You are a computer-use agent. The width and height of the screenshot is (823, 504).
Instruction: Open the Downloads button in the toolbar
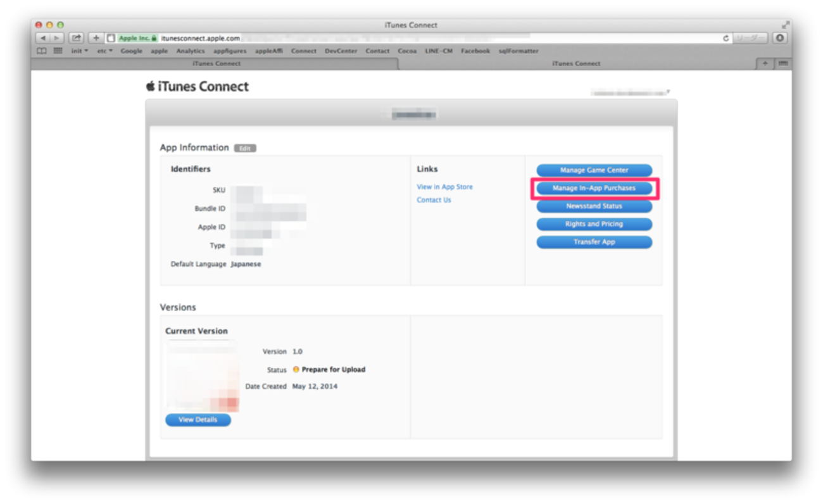pyautogui.click(x=779, y=38)
